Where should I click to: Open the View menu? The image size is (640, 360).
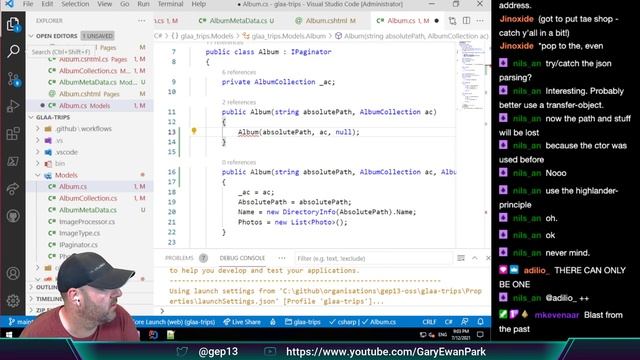(x=104, y=4)
